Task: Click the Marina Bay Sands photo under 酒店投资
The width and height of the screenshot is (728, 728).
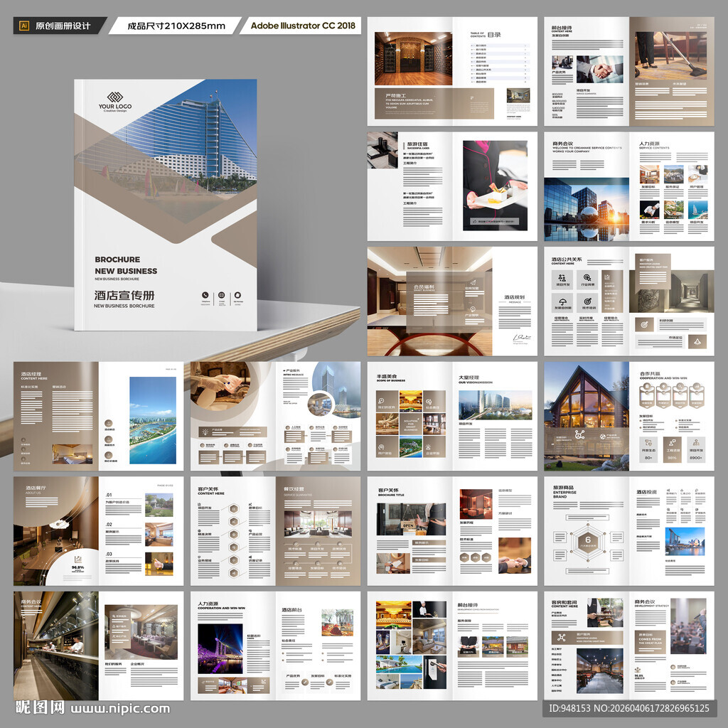Action: click(685, 541)
